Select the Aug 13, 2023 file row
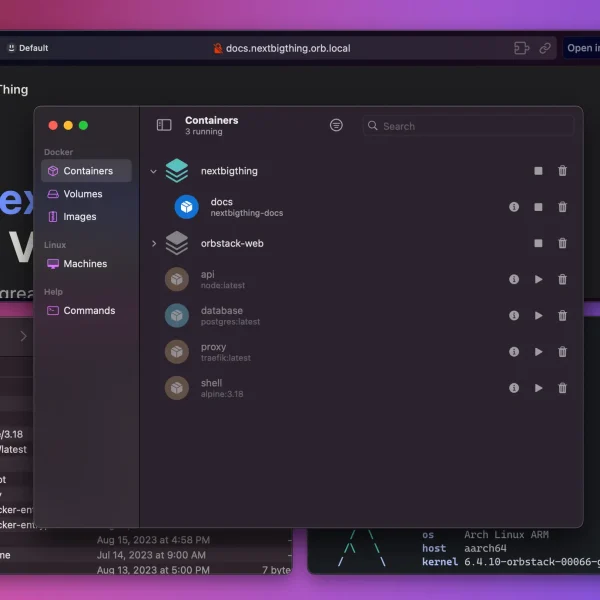 click(146, 570)
